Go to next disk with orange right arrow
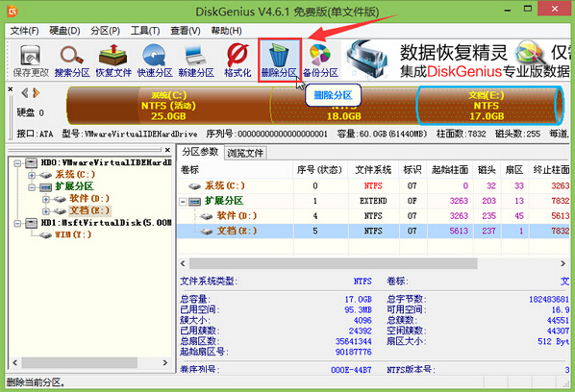Viewport: 575px width, 392px height. pyautogui.click(x=36, y=92)
